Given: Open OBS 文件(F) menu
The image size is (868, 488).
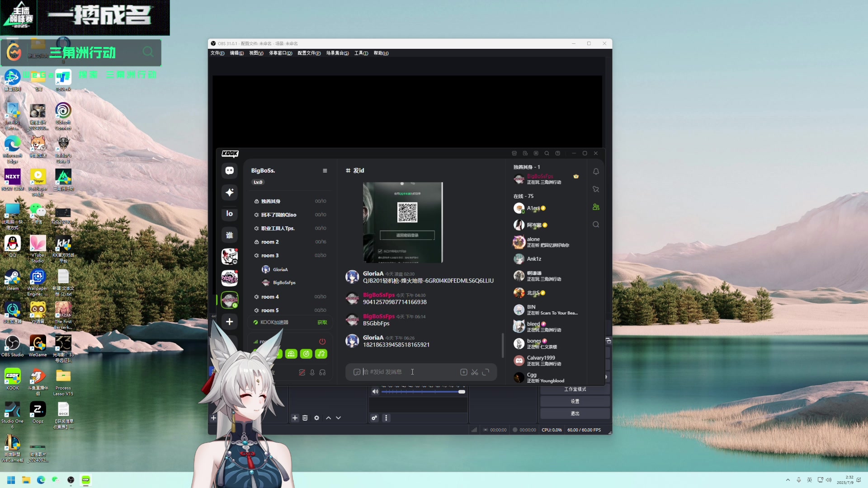Looking at the screenshot, I should [x=217, y=53].
